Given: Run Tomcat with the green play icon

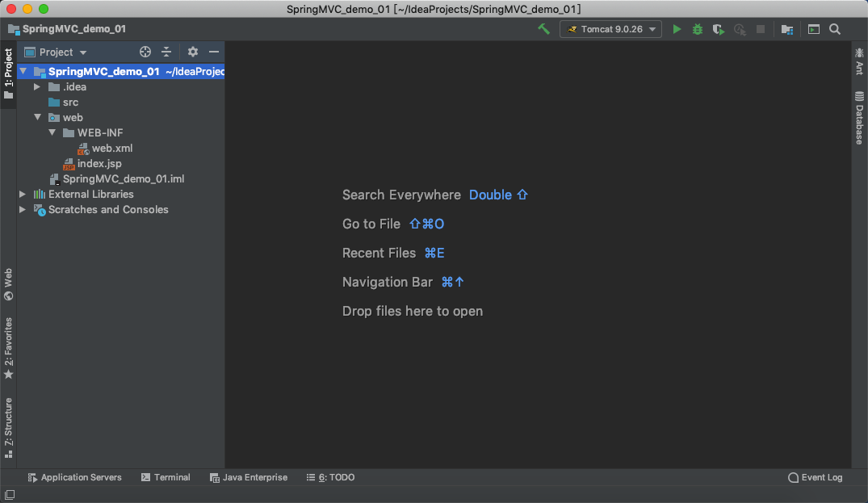Looking at the screenshot, I should tap(677, 29).
